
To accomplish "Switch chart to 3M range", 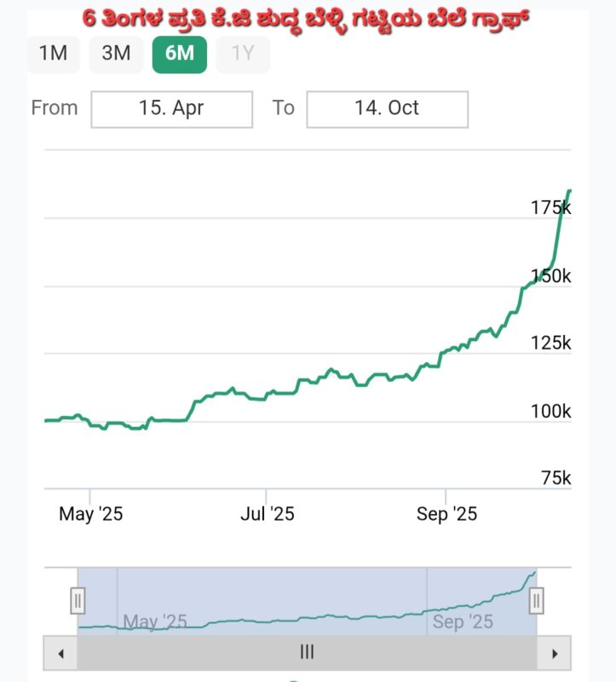I will pyautogui.click(x=116, y=54).
